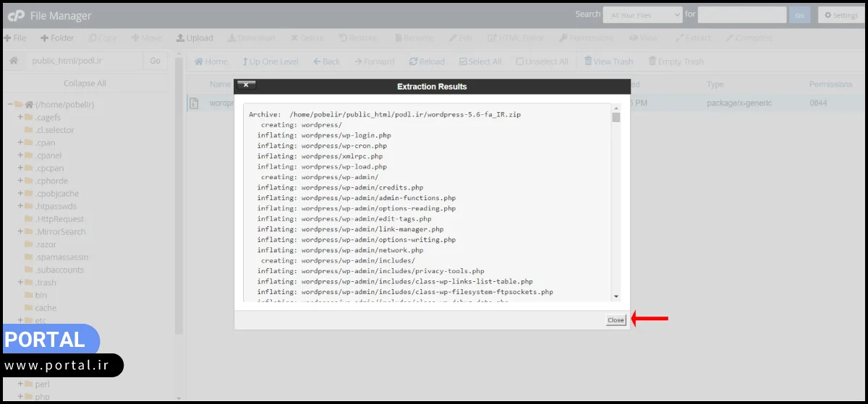
Task: Expand the .cpanel folder in tree
Action: pos(21,155)
